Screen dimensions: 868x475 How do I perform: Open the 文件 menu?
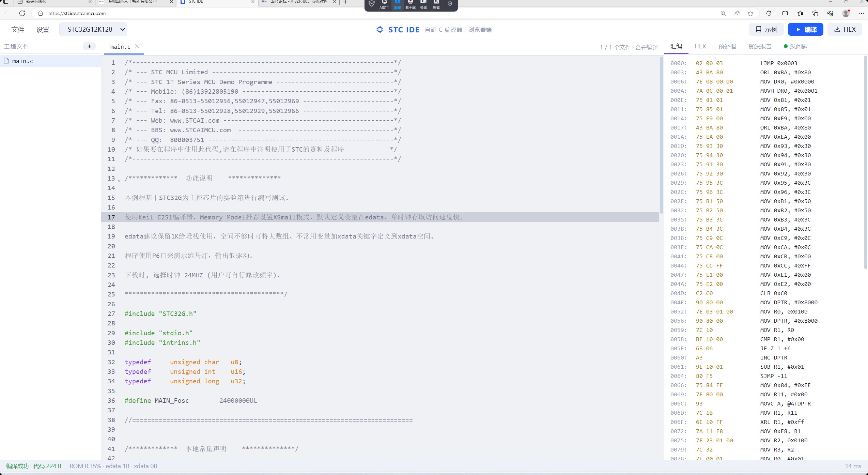[x=17, y=30]
